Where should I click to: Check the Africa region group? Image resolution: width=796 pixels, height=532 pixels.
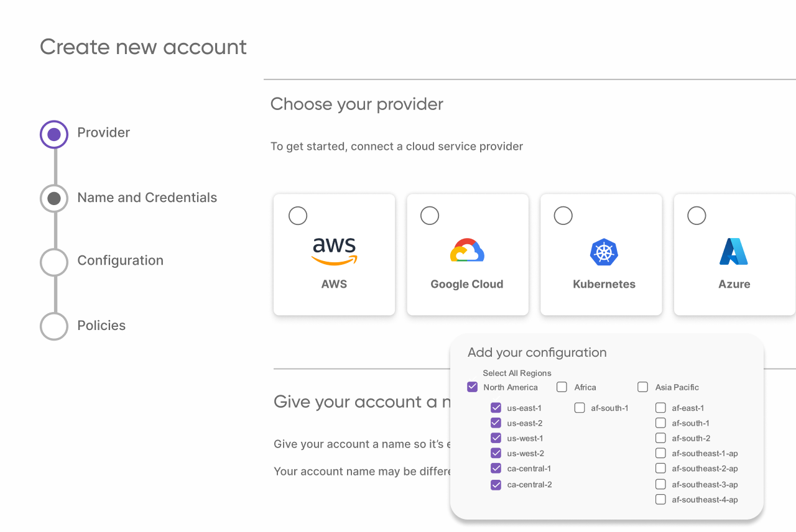(x=562, y=387)
